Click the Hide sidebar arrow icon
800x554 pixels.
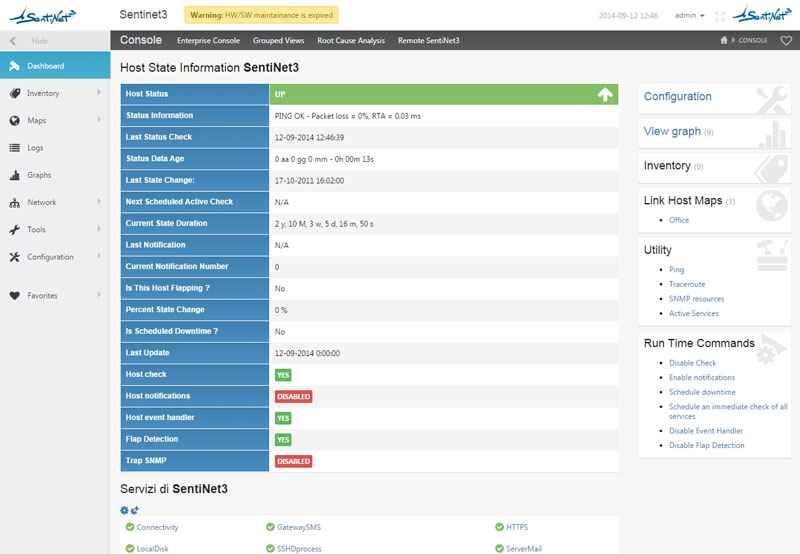[13, 41]
